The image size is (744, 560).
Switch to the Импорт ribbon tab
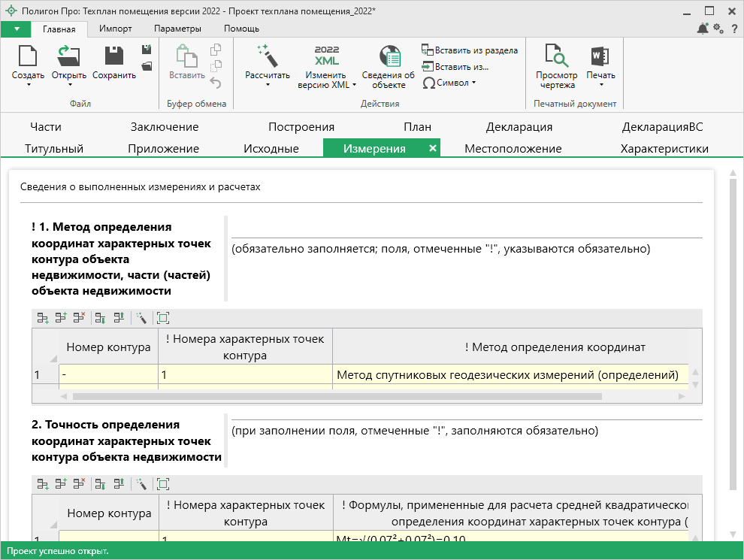tap(115, 29)
